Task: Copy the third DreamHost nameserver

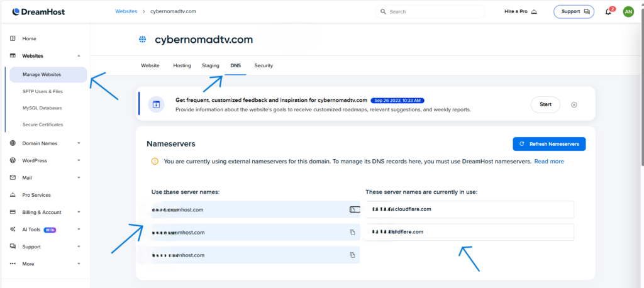Action: click(353, 255)
